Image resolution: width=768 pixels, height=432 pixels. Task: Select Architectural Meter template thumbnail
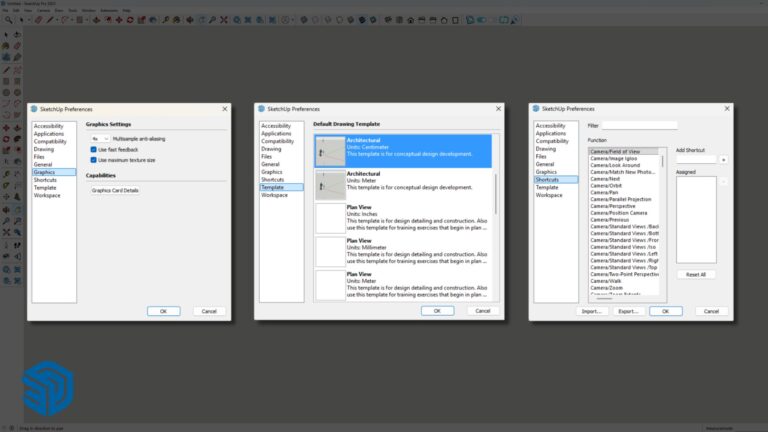(x=330, y=185)
